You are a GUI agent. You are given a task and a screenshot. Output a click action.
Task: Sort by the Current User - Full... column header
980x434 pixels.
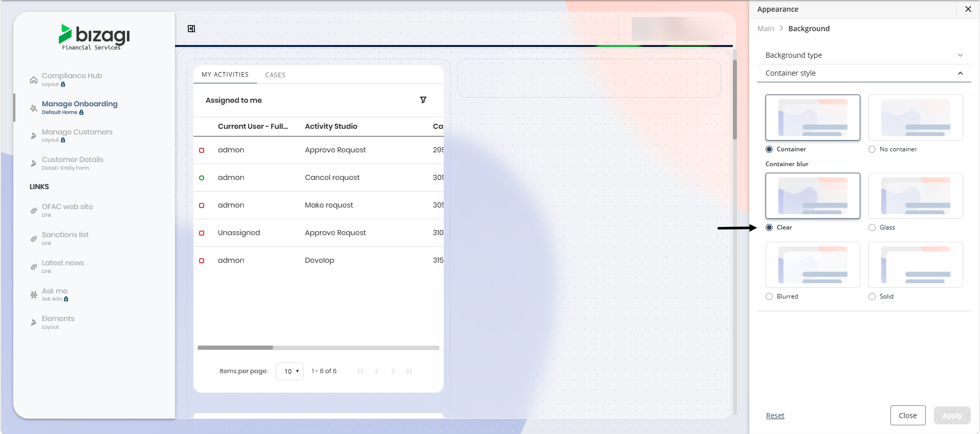pos(253,126)
